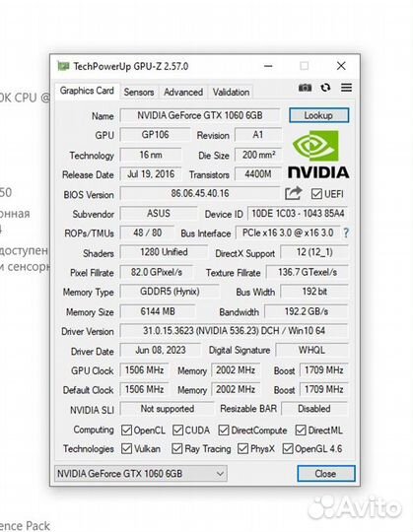Click the BIOS export share icon
Viewport: 413px width, 532px height.
(x=293, y=193)
